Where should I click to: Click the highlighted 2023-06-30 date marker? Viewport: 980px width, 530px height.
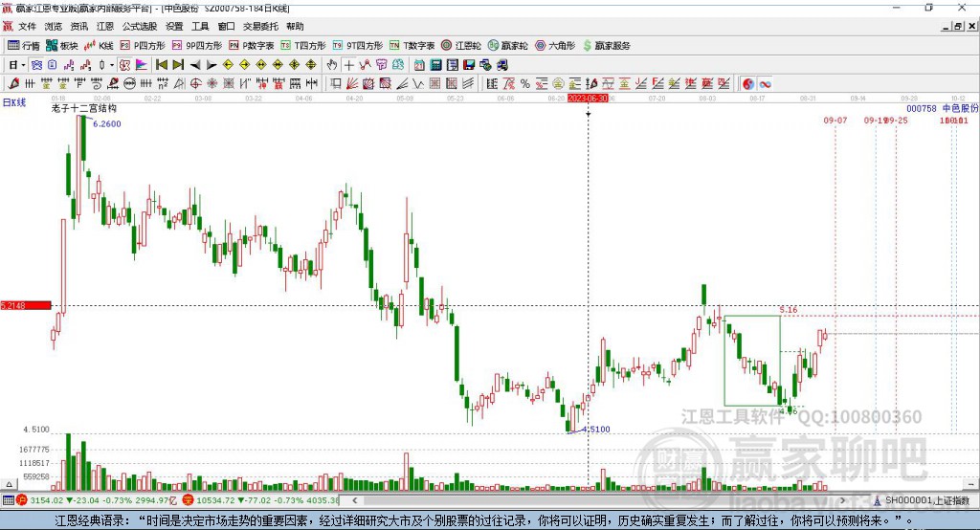(588, 99)
